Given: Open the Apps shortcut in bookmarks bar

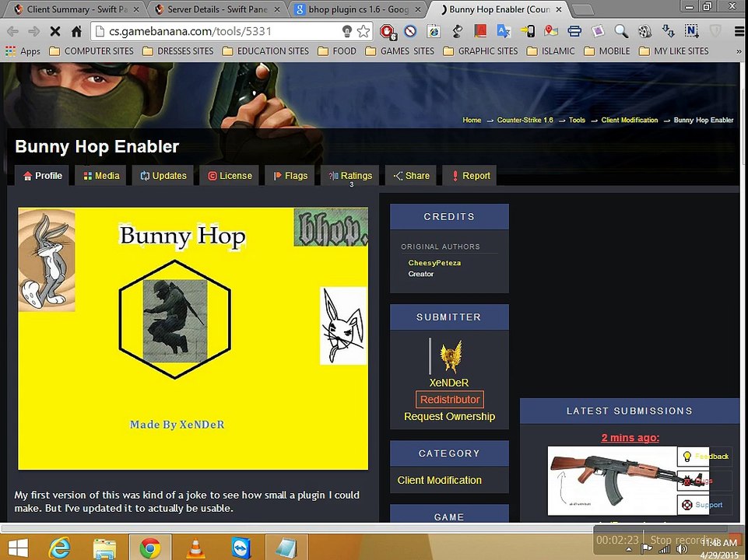Looking at the screenshot, I should pyautogui.click(x=23, y=51).
